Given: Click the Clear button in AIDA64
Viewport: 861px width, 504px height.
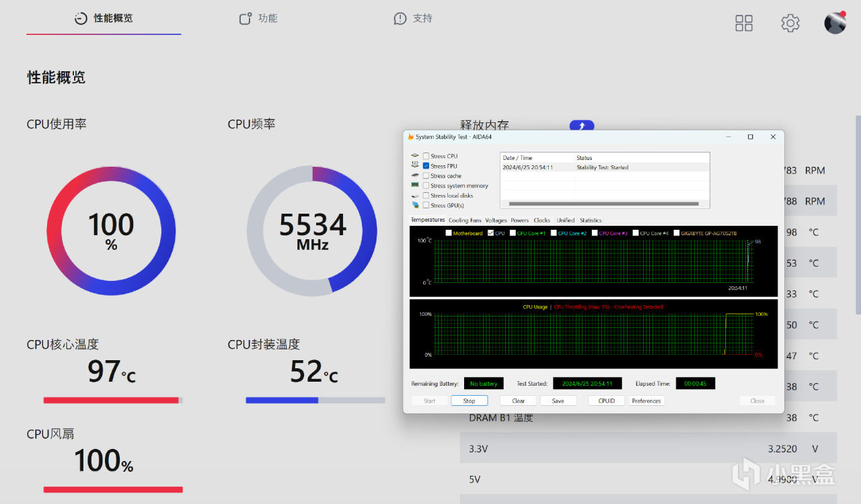Looking at the screenshot, I should click(x=518, y=401).
